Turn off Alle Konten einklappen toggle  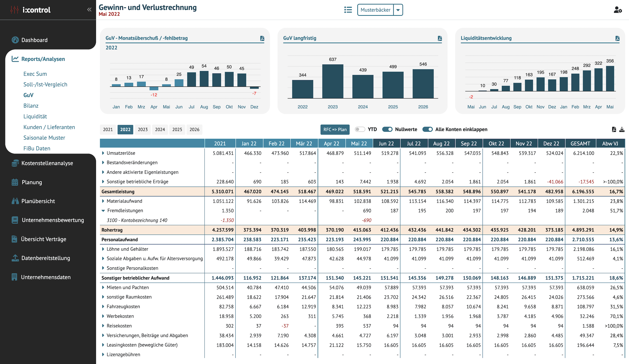428,129
